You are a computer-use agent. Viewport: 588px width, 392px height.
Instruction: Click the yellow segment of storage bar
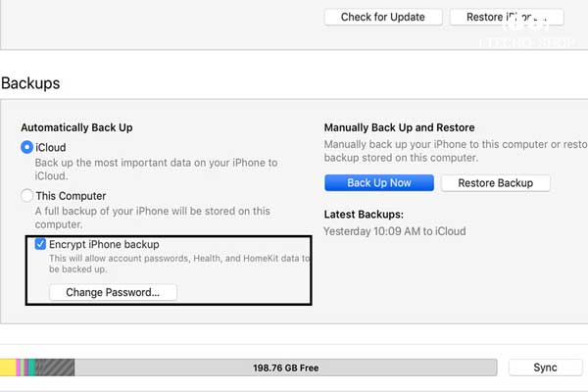coord(8,367)
